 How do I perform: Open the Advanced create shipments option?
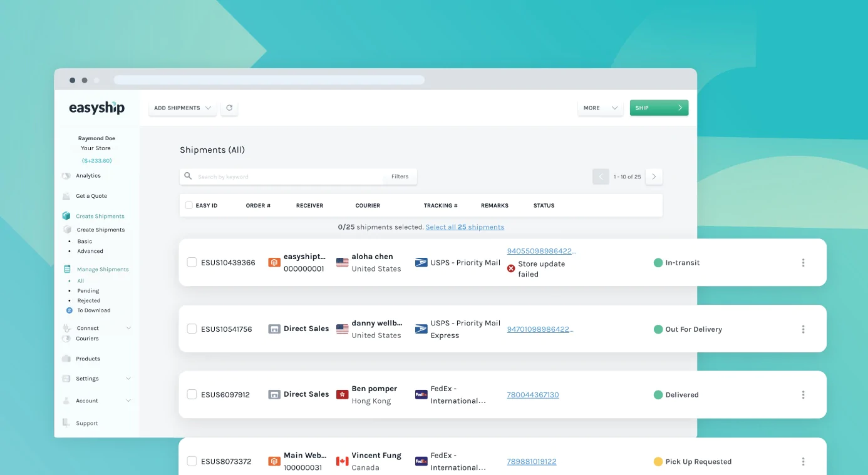(x=90, y=251)
